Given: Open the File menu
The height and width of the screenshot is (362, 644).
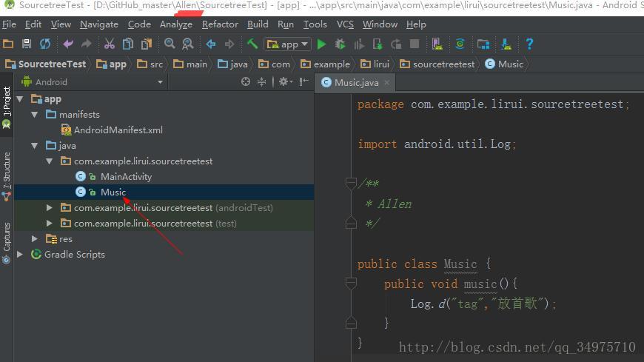Looking at the screenshot, I should pyautogui.click(x=9, y=24).
